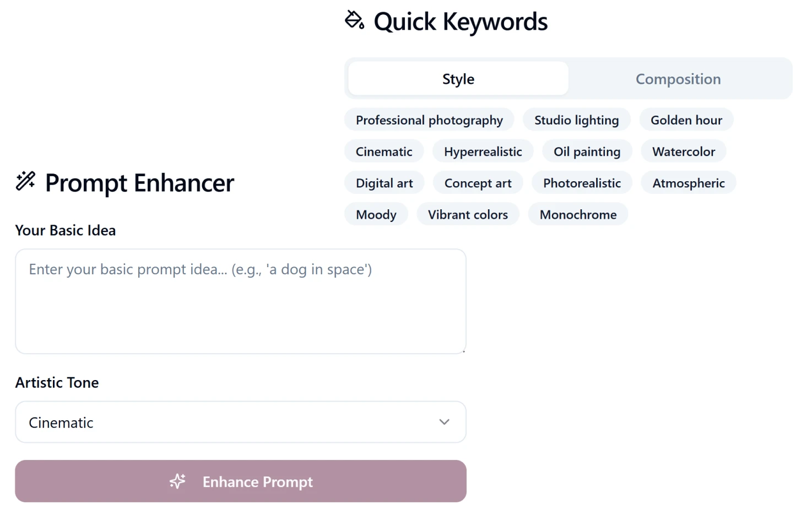The width and height of the screenshot is (812, 515).
Task: Enable the Golden hour keyword chip
Action: (686, 120)
